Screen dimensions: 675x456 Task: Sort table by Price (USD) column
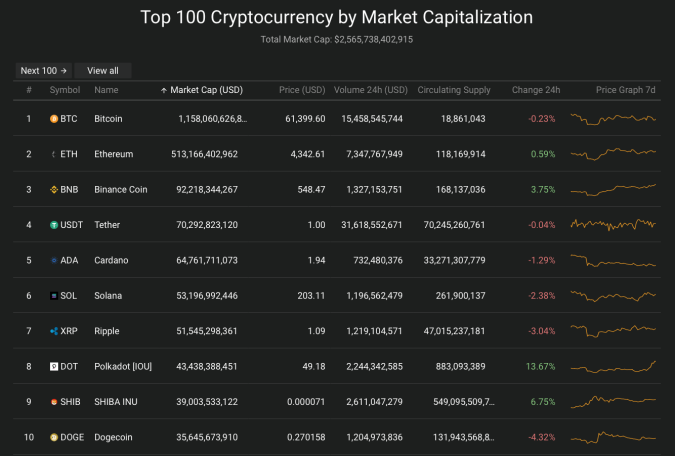click(302, 90)
